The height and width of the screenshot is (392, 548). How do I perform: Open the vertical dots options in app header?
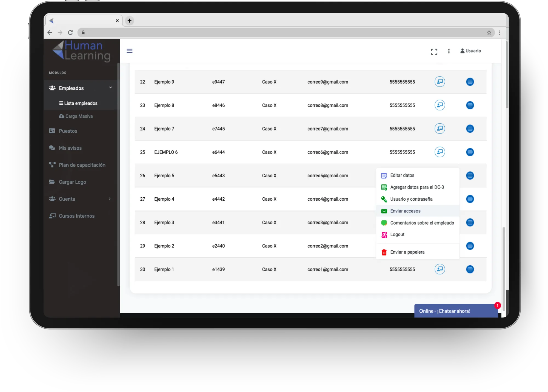(x=449, y=51)
